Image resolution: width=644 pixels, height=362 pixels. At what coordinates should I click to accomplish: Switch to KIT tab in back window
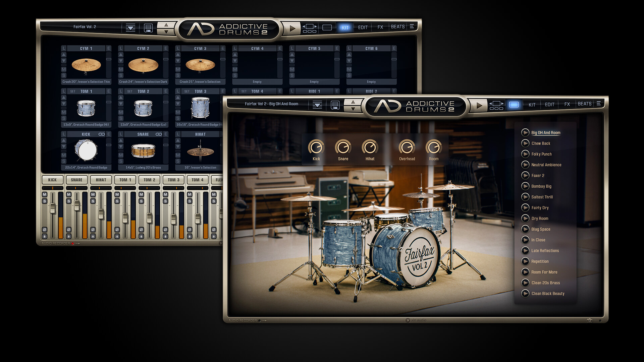pos(345,27)
